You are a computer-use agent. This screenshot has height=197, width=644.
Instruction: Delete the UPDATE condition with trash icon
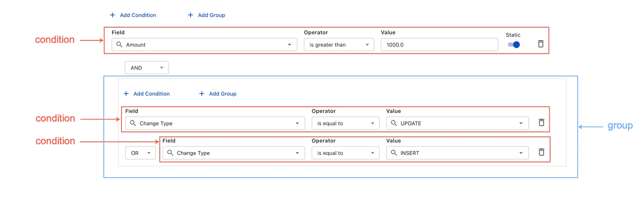click(541, 122)
